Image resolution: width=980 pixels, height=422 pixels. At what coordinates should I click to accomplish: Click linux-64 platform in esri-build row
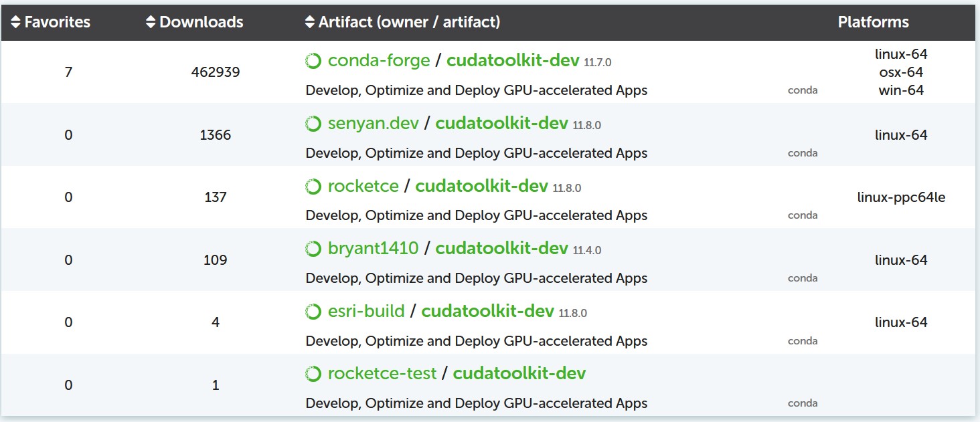pos(901,322)
